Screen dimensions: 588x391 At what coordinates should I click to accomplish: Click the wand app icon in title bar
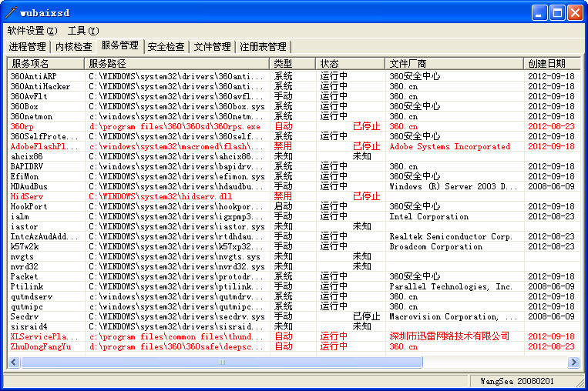[x=11, y=12]
